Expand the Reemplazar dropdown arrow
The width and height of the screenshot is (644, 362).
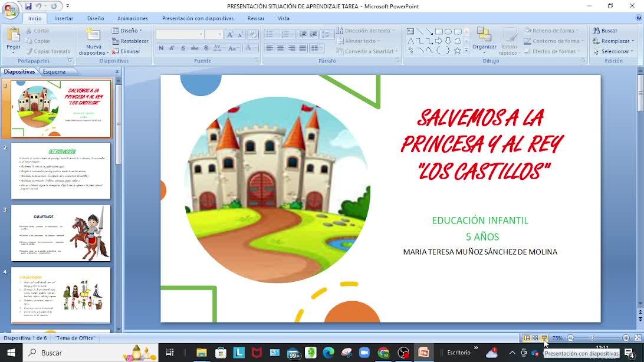point(632,41)
